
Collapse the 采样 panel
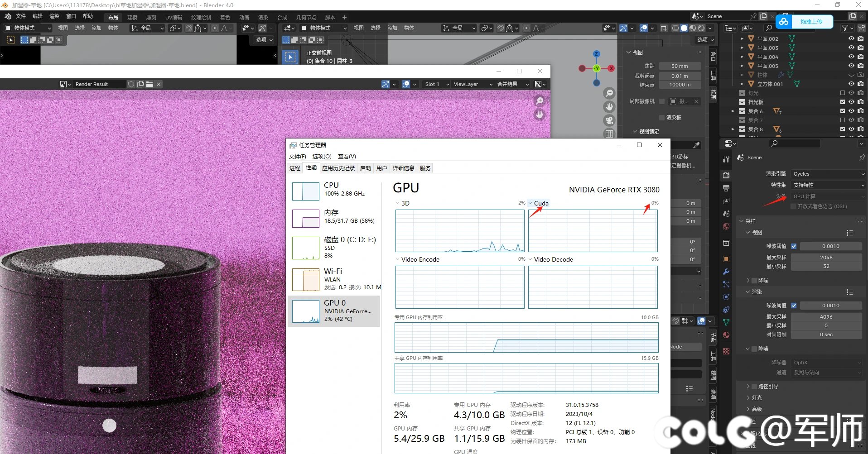coord(742,221)
